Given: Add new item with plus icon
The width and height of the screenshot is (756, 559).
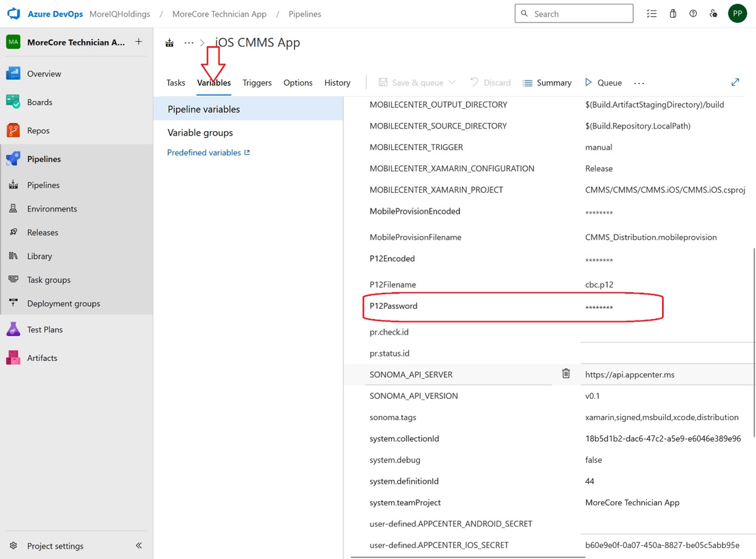Looking at the screenshot, I should (139, 42).
